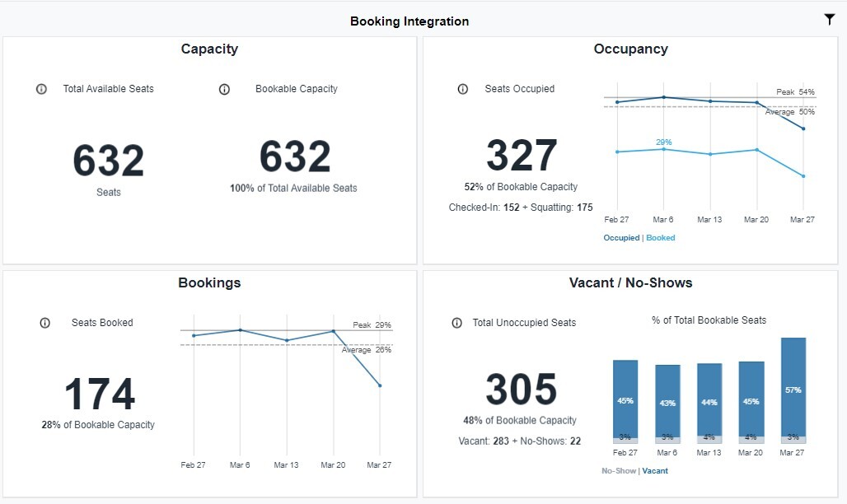Click info icon beside Total Available Seats
The image size is (847, 504).
point(41,89)
